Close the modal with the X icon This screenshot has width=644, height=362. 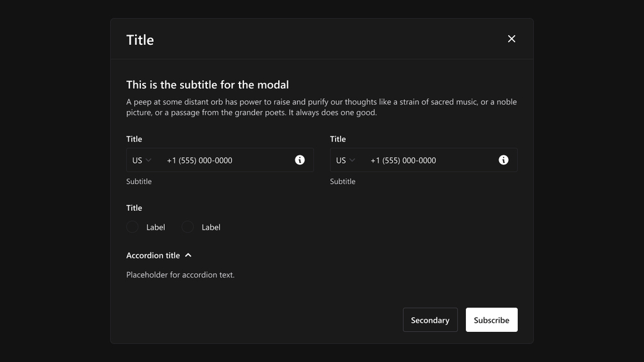(511, 39)
